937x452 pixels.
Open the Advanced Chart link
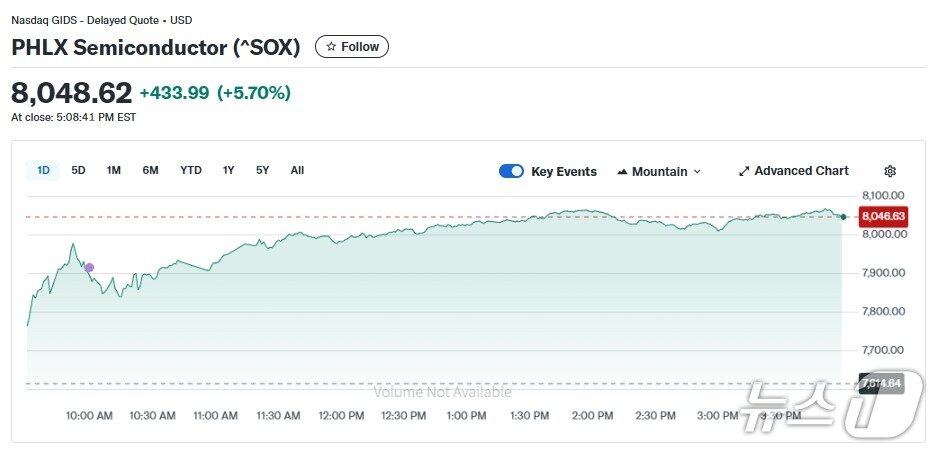pos(801,171)
